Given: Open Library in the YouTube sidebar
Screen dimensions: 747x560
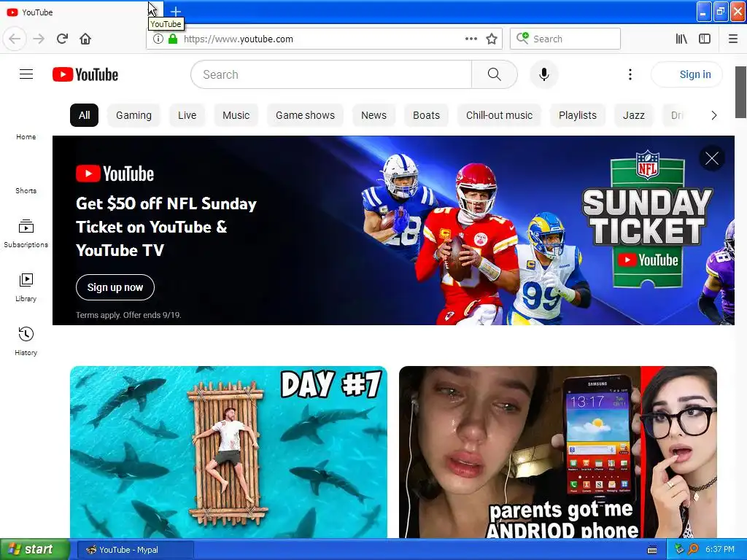Looking at the screenshot, I should pyautogui.click(x=26, y=287).
